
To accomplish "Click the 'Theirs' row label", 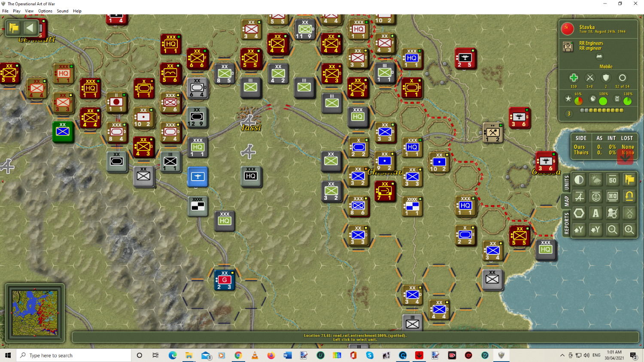I will click(x=581, y=152).
